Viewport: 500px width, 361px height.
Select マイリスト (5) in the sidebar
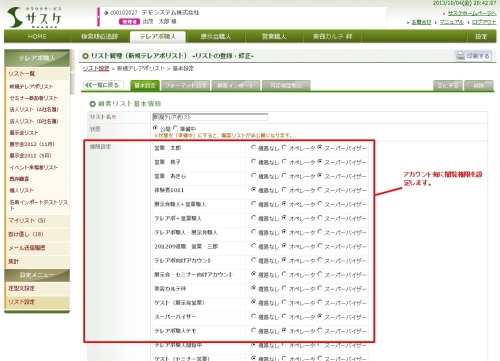(x=27, y=220)
